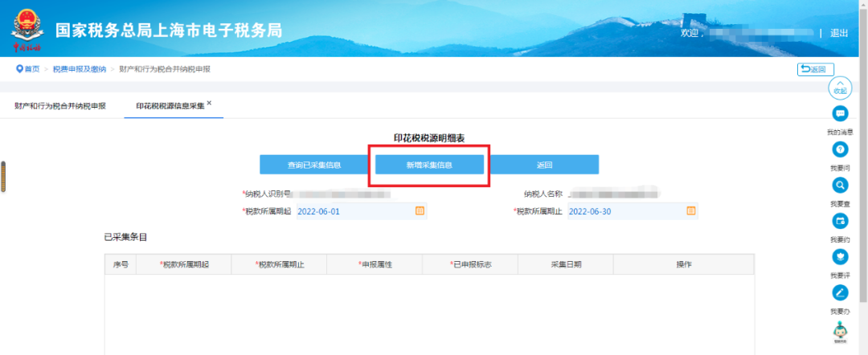Click 税款所属期止 date field 2022-06-30
868x355 pixels.
click(633, 211)
